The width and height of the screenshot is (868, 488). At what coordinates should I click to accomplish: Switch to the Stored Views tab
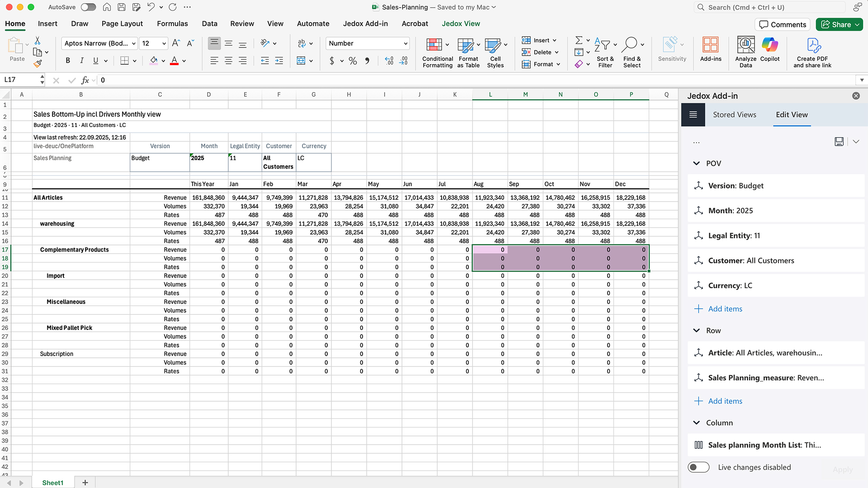pyautogui.click(x=734, y=115)
